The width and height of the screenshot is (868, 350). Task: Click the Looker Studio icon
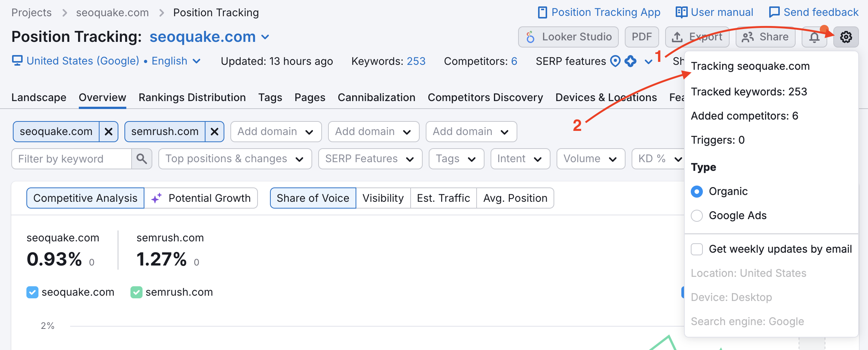(x=531, y=37)
